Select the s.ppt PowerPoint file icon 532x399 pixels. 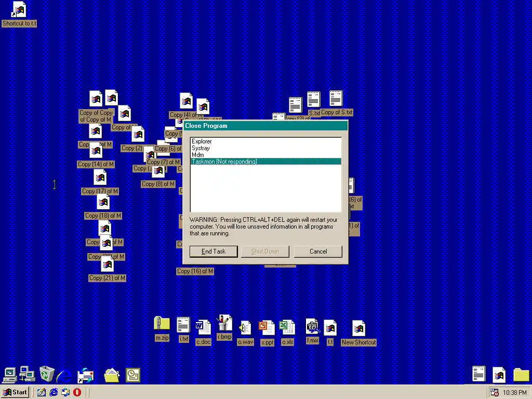point(267,328)
